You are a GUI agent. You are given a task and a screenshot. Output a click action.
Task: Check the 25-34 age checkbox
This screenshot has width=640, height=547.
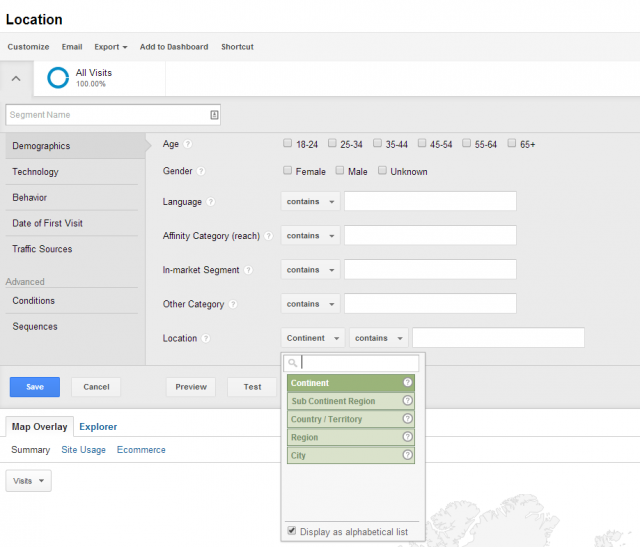(332, 143)
